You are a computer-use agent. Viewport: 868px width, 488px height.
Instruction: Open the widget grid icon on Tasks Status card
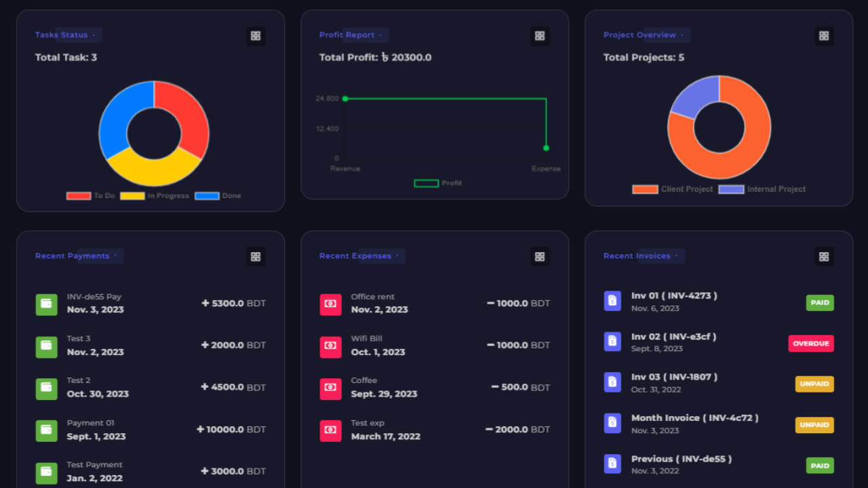pyautogui.click(x=256, y=35)
